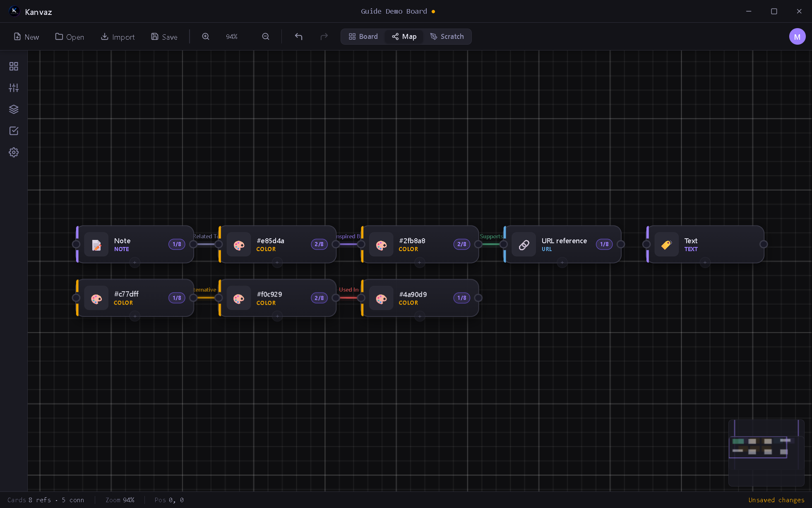The height and width of the screenshot is (508, 812).
Task: Open the grid dashboard sidebar icon
Action: coord(14,66)
